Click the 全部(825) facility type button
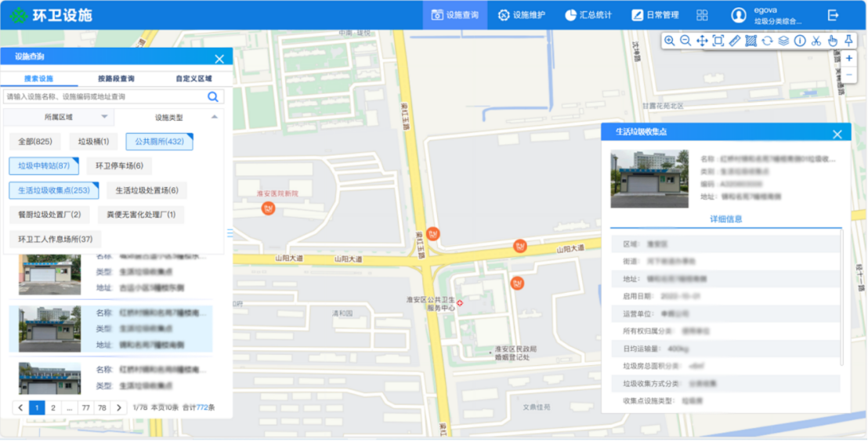868x441 pixels. [35, 142]
